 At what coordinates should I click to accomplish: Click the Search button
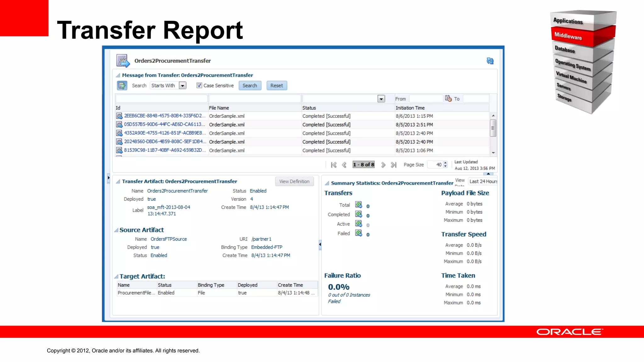pyautogui.click(x=250, y=85)
